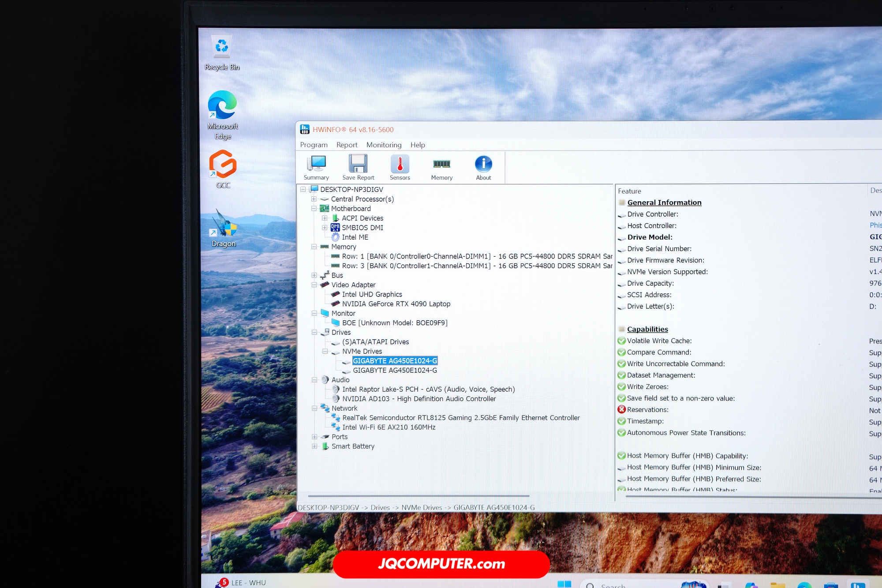Select the Intel Wi-Fi 6E AX210 entry
The image size is (882, 588).
coord(389,427)
